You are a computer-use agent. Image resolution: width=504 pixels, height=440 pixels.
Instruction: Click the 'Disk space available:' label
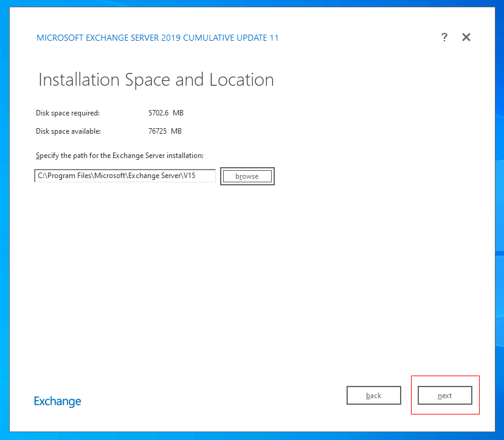tap(69, 131)
